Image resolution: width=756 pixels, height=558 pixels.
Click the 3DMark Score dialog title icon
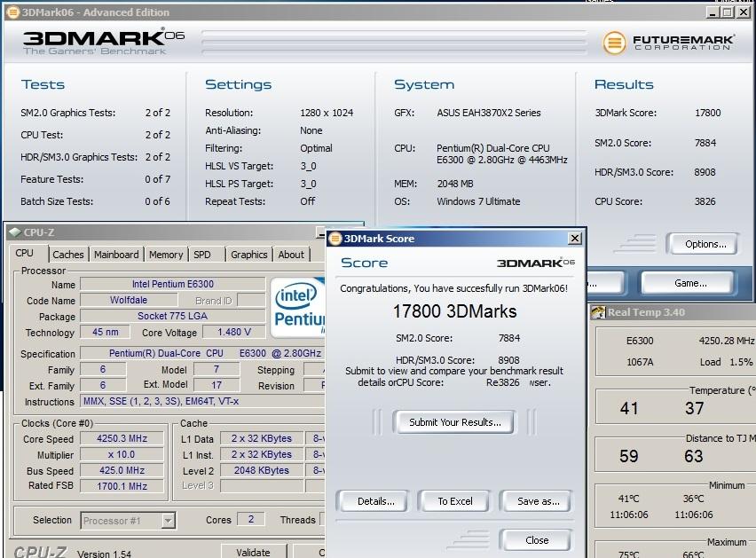pos(335,239)
